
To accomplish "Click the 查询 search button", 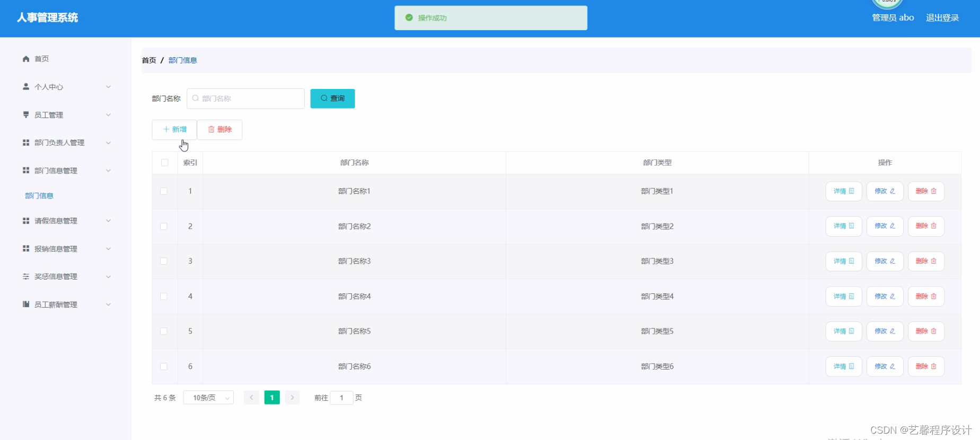I will (332, 98).
